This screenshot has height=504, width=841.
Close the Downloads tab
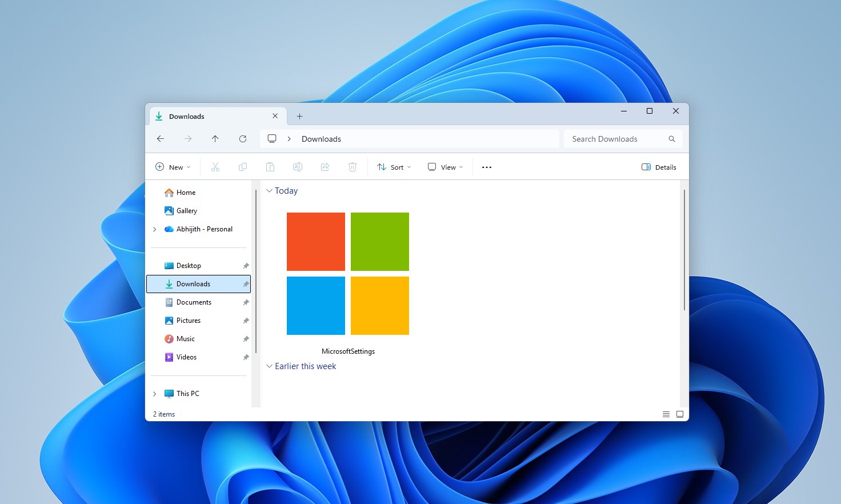coord(275,116)
